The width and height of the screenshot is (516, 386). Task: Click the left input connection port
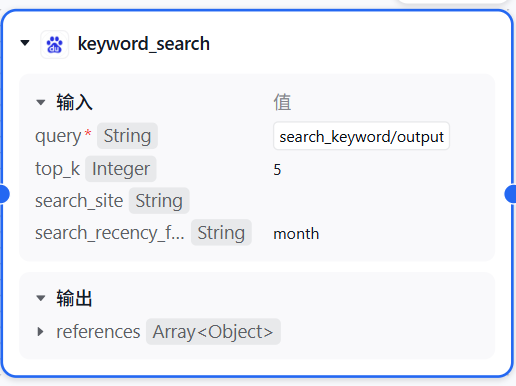coord(3,194)
